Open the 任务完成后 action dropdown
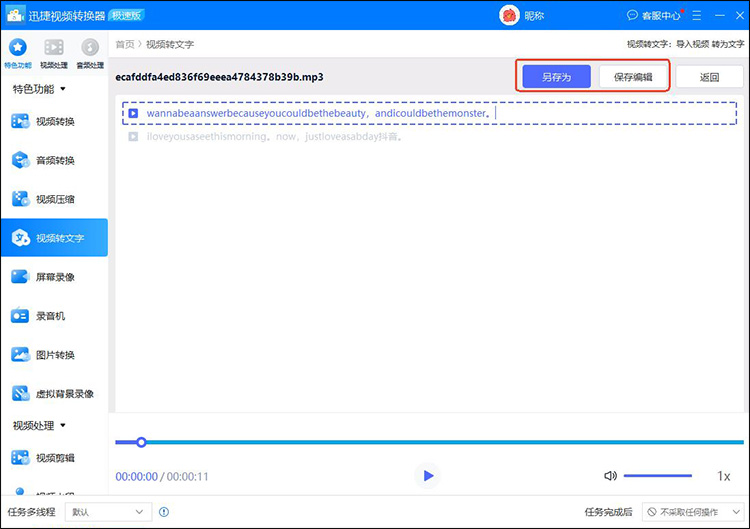 point(693,512)
